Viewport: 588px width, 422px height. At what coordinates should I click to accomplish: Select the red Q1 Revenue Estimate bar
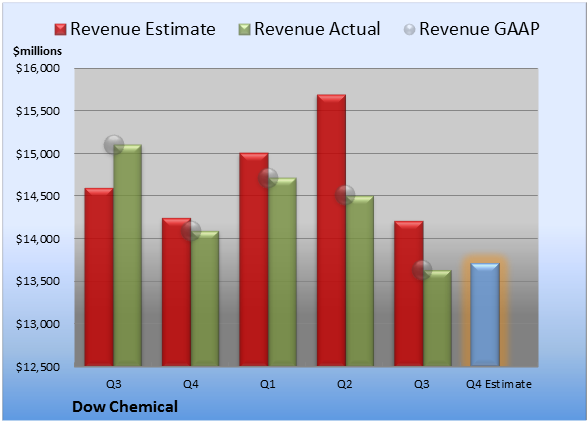pyautogui.click(x=254, y=259)
